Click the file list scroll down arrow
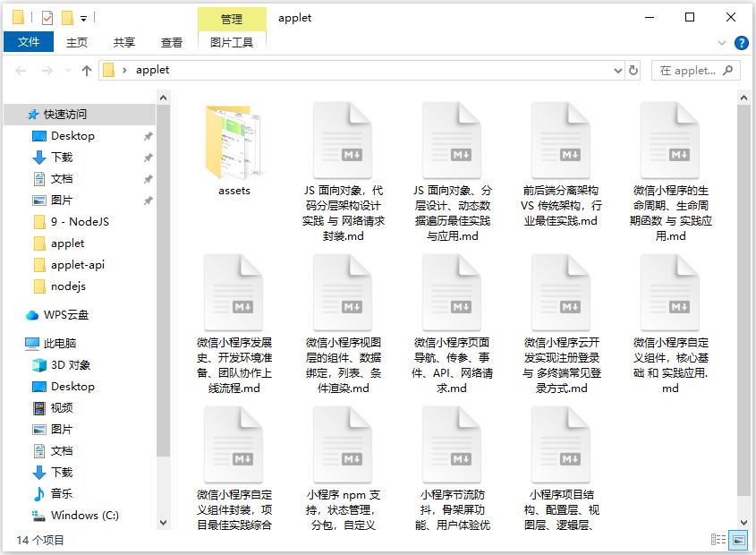This screenshot has height=555, width=756. 743,523
